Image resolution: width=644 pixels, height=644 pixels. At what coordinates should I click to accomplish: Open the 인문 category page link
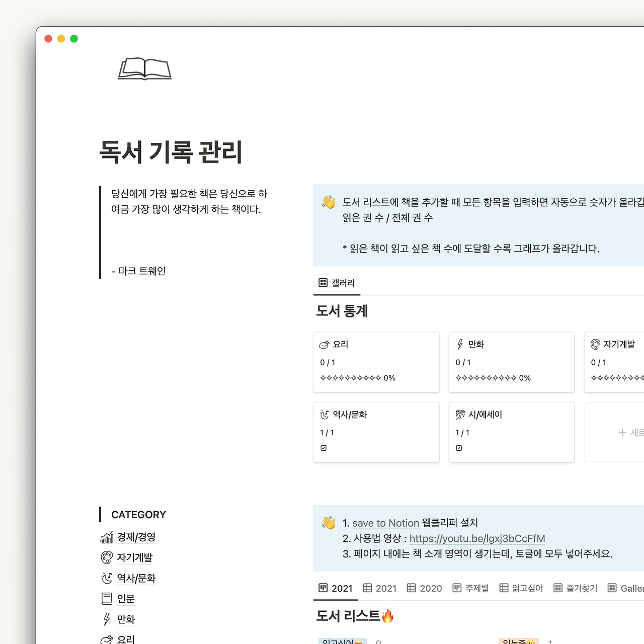[x=126, y=599]
